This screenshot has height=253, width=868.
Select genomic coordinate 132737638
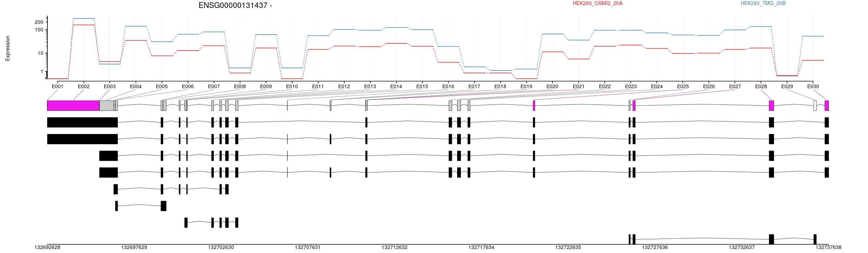pyautogui.click(x=829, y=248)
